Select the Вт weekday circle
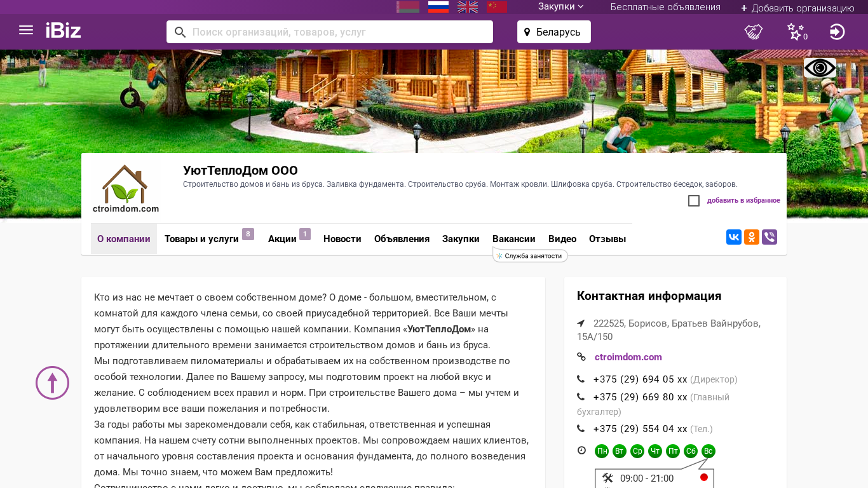This screenshot has width=868, height=488. [x=620, y=451]
